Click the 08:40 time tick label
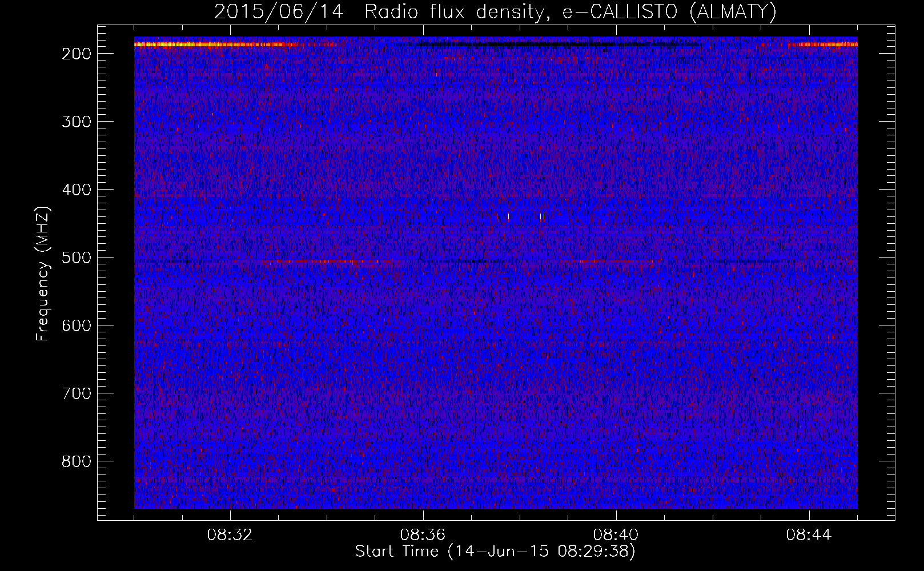924x571 pixels. tap(616, 535)
